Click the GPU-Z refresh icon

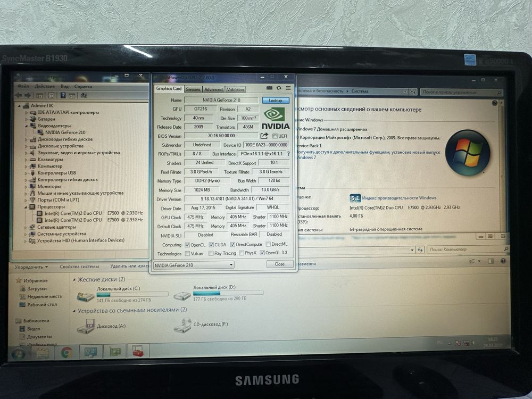point(279,88)
